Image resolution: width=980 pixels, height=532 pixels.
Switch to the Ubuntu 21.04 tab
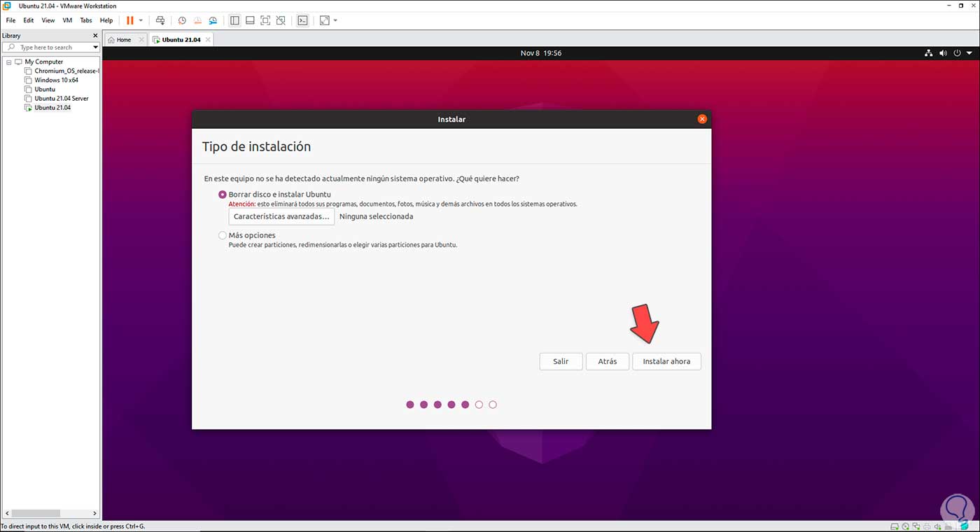tap(181, 40)
